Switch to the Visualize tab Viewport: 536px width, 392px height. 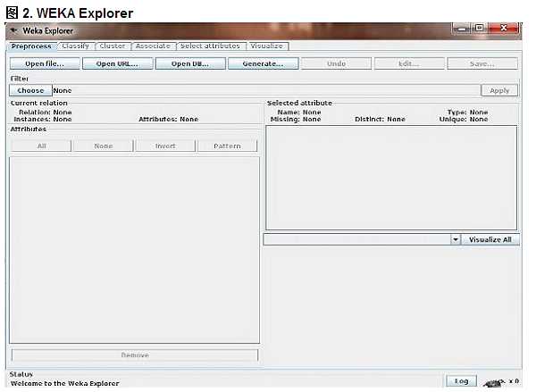266,46
